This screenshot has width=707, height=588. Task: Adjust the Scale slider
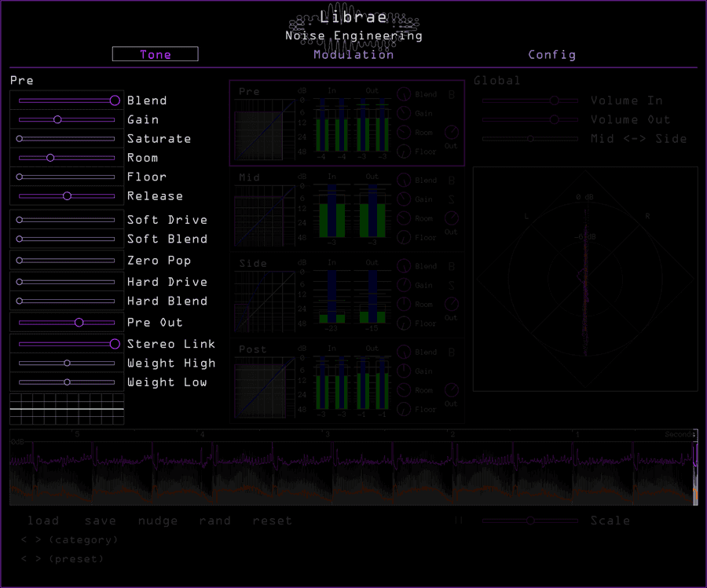tap(529, 520)
